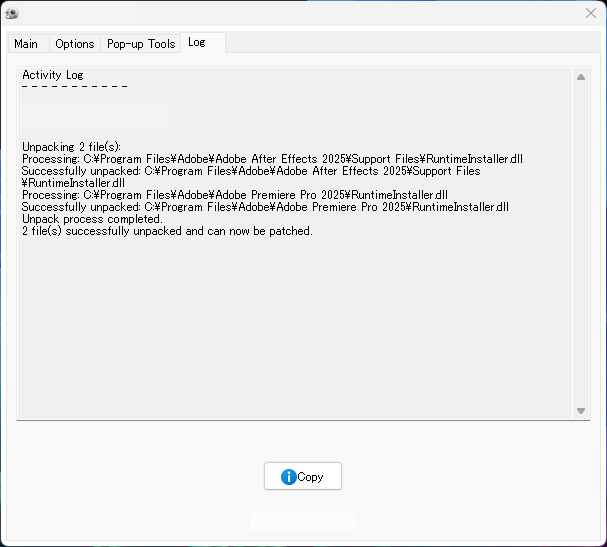Viewport: 607px width, 547px height.
Task: Click the log scrollbar up arrow
Action: (581, 77)
